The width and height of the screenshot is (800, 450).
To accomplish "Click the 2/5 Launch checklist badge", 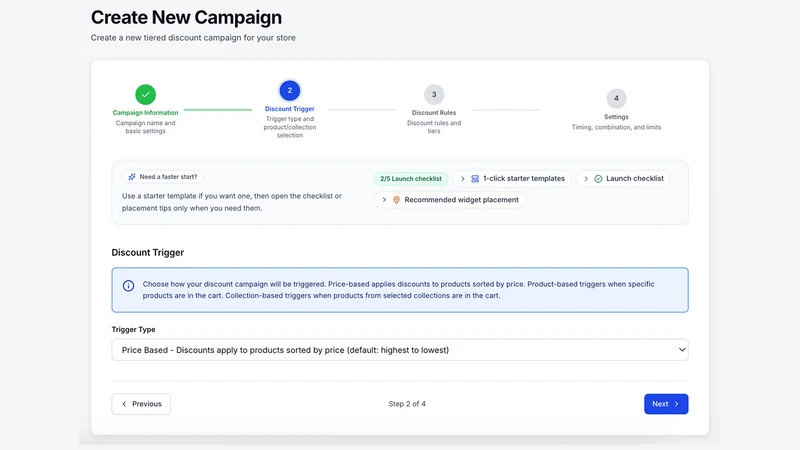I will (411, 179).
